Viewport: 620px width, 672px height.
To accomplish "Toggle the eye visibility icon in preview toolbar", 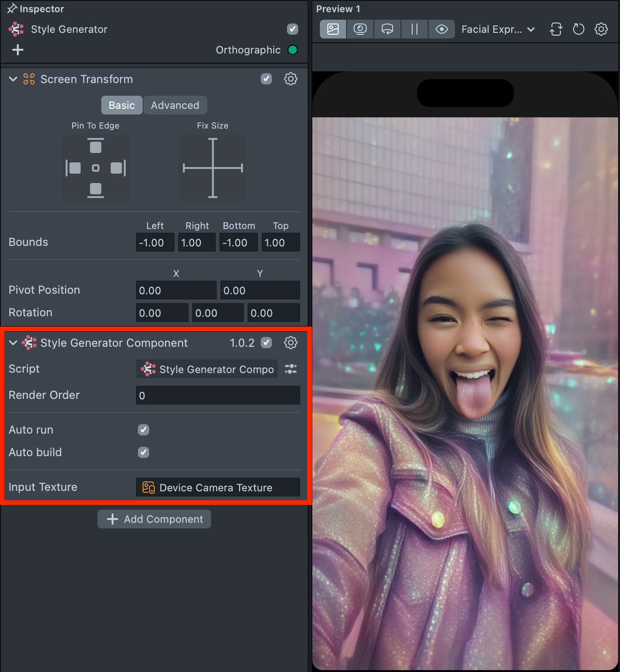I will pos(441,29).
